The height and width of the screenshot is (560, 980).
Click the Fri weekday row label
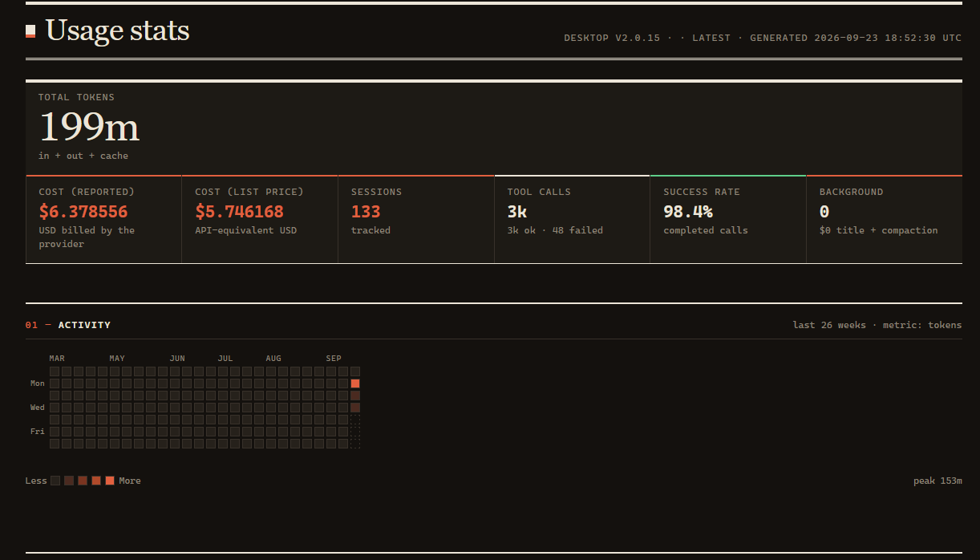[x=38, y=432]
